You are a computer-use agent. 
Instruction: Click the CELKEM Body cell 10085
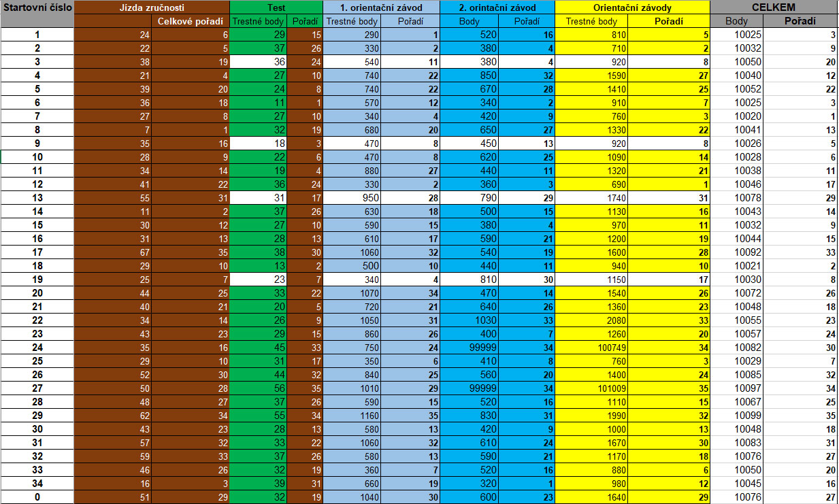tap(737, 373)
